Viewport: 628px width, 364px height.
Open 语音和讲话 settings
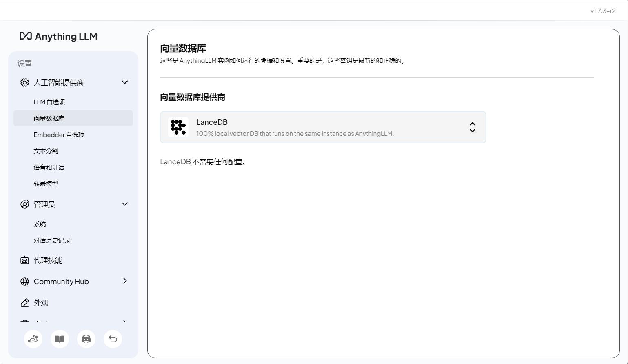coord(49,168)
